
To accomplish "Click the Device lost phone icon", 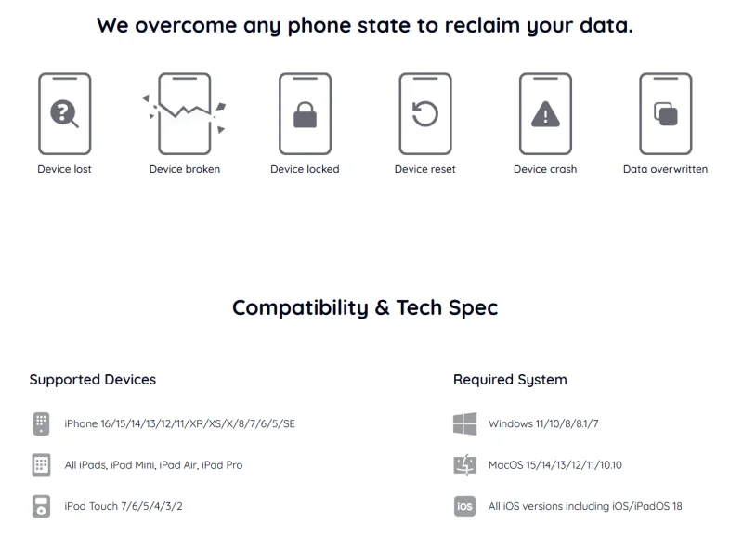I will pos(64,113).
